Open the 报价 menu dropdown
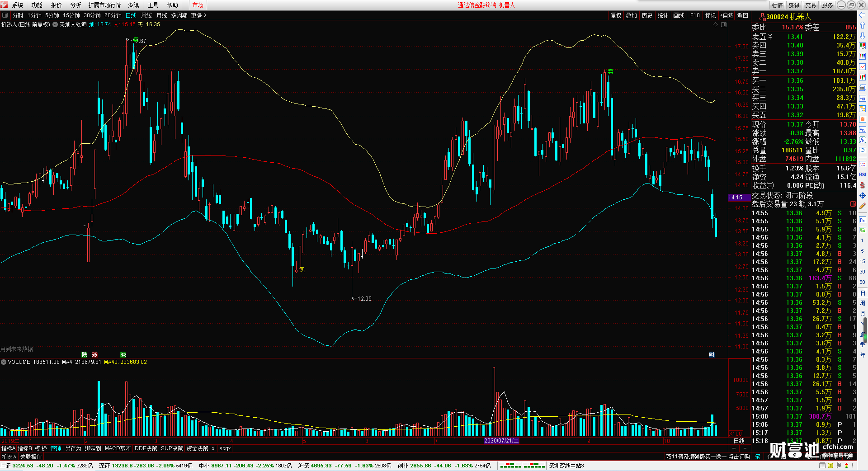 tap(57, 5)
